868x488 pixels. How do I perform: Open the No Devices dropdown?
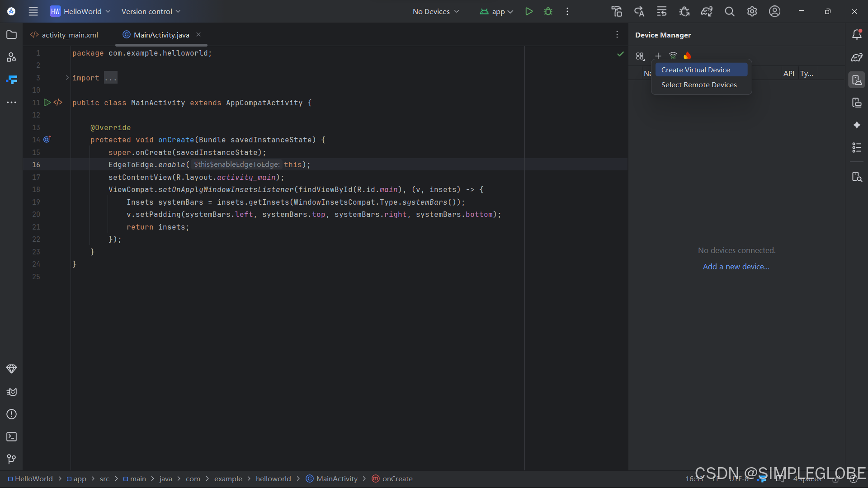pyautogui.click(x=435, y=11)
